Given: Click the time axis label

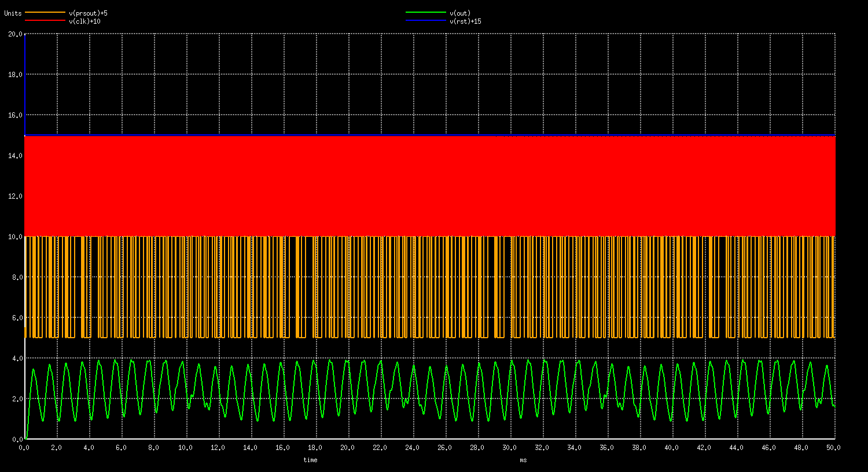Looking at the screenshot, I should click(x=310, y=460).
